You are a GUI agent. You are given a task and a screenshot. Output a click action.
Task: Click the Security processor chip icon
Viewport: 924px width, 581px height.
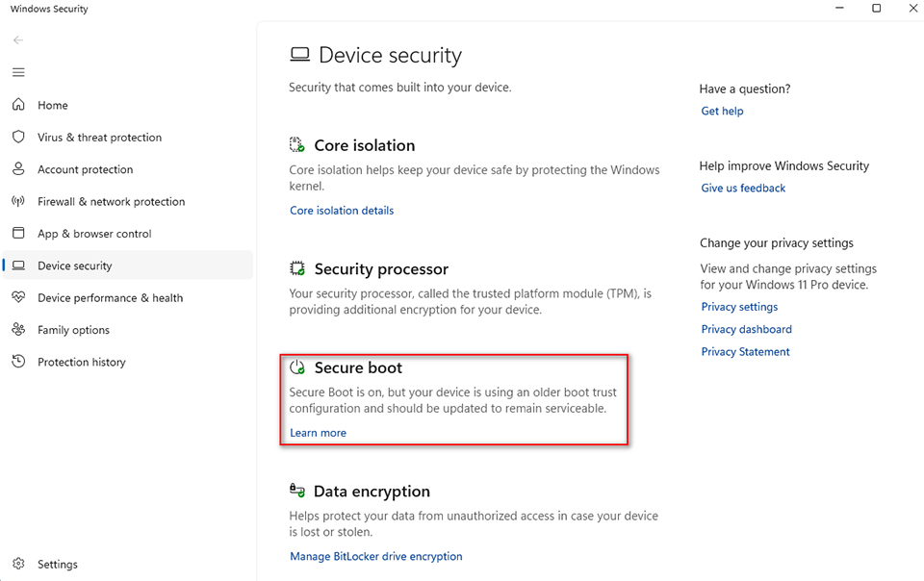297,269
